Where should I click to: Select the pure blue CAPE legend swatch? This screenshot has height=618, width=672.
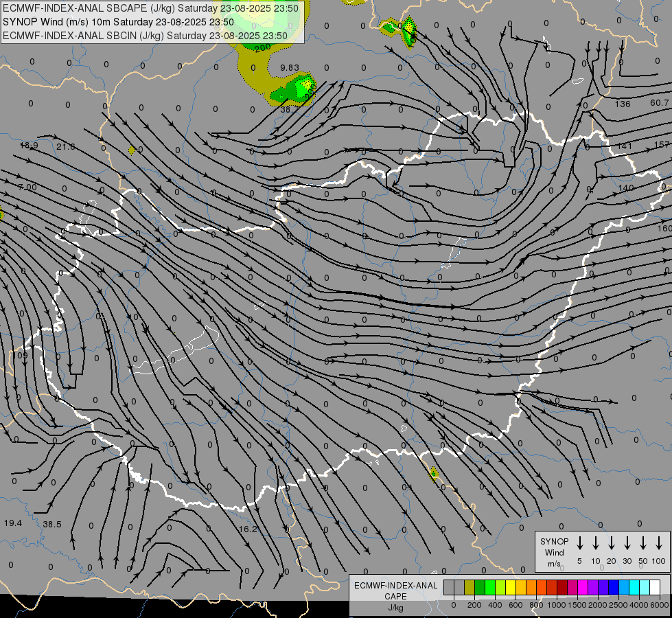pos(614,588)
